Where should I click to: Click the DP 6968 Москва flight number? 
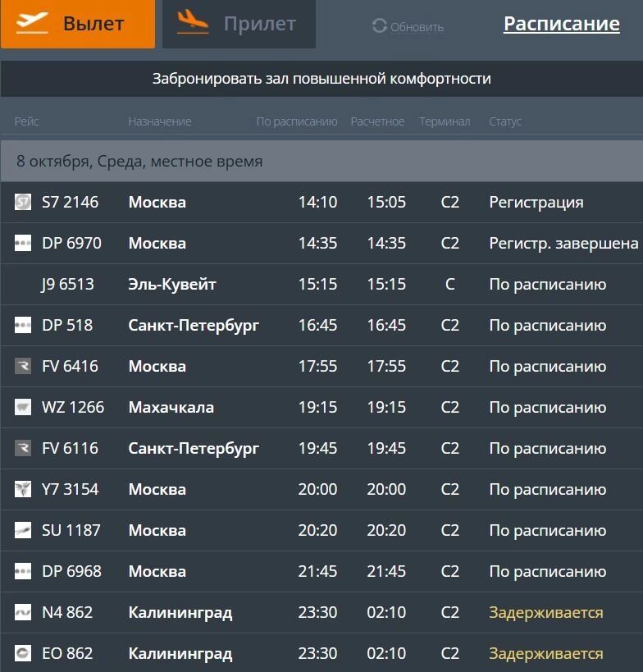(71, 571)
